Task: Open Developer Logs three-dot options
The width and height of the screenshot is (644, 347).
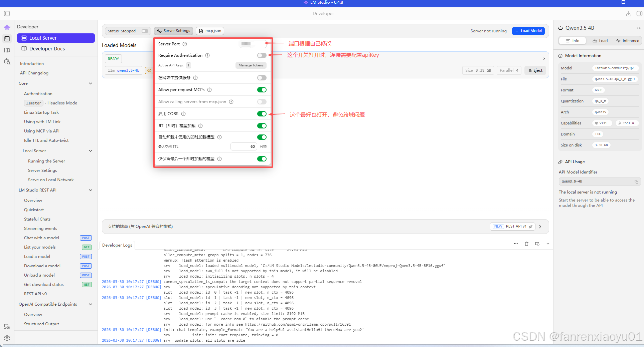Action: (516, 244)
